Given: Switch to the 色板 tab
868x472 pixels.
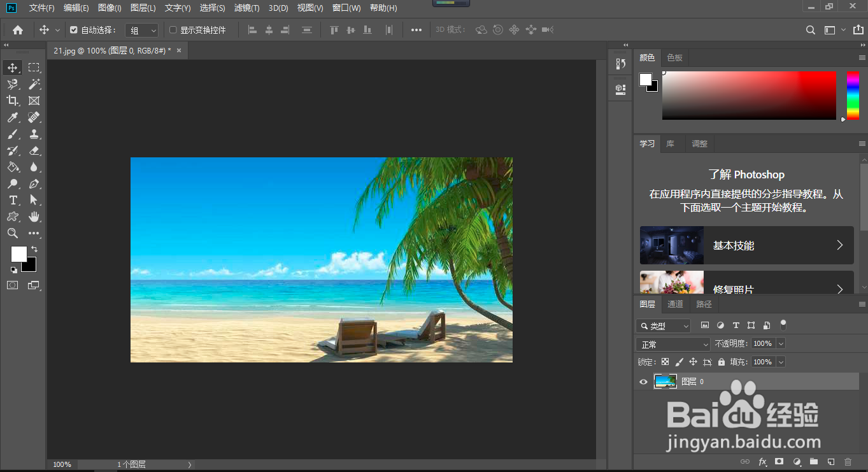Looking at the screenshot, I should [674, 58].
